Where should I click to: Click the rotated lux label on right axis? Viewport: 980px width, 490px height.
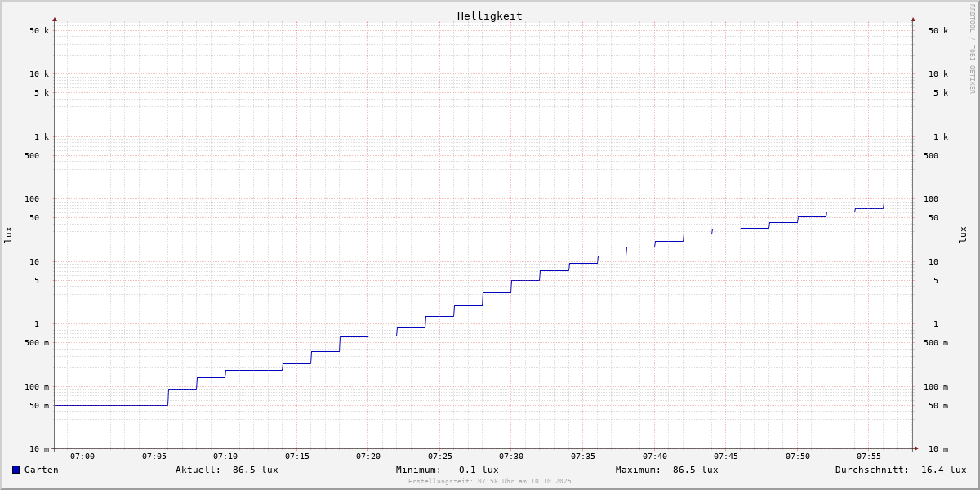(x=963, y=234)
